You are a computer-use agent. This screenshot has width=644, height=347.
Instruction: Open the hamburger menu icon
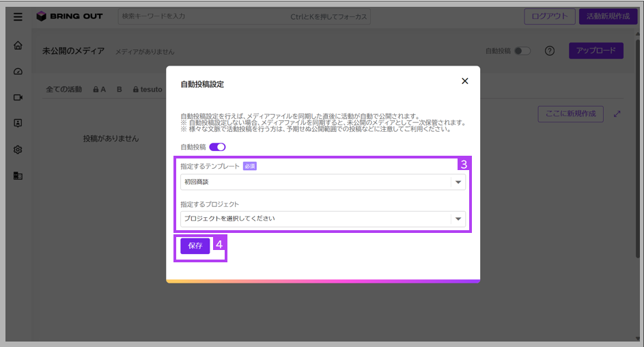[x=18, y=17]
